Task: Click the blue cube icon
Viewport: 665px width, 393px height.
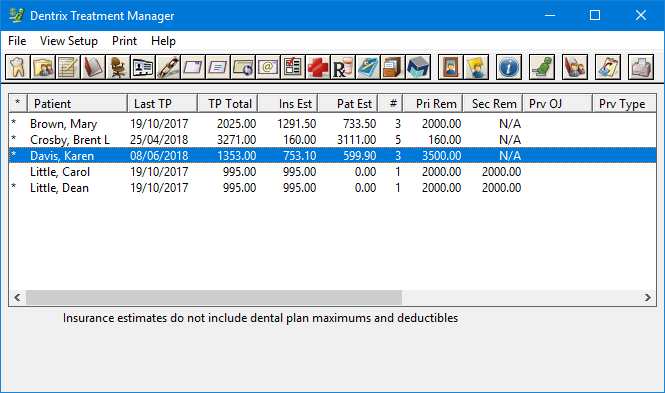Action: pos(418,67)
